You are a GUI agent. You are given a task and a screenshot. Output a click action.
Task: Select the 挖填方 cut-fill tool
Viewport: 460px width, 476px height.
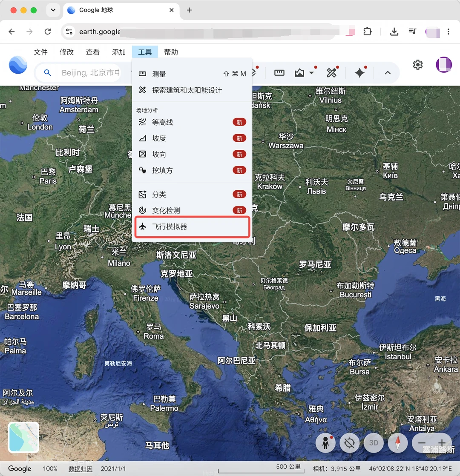point(192,170)
